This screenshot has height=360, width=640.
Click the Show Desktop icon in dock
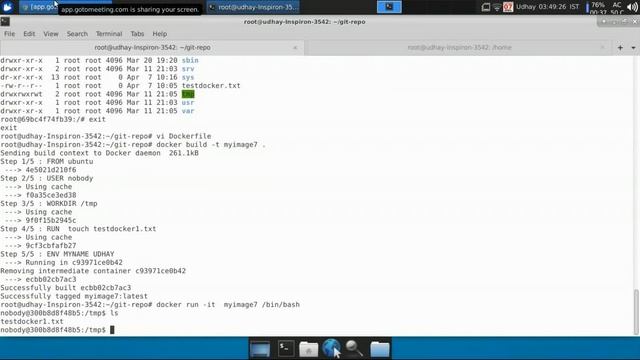260,349
